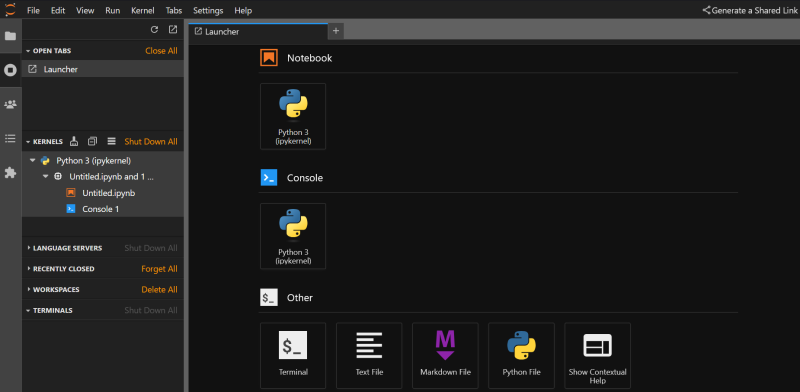Image resolution: width=800 pixels, height=392 pixels.
Task: Expand the Workspaces section
Action: (29, 289)
